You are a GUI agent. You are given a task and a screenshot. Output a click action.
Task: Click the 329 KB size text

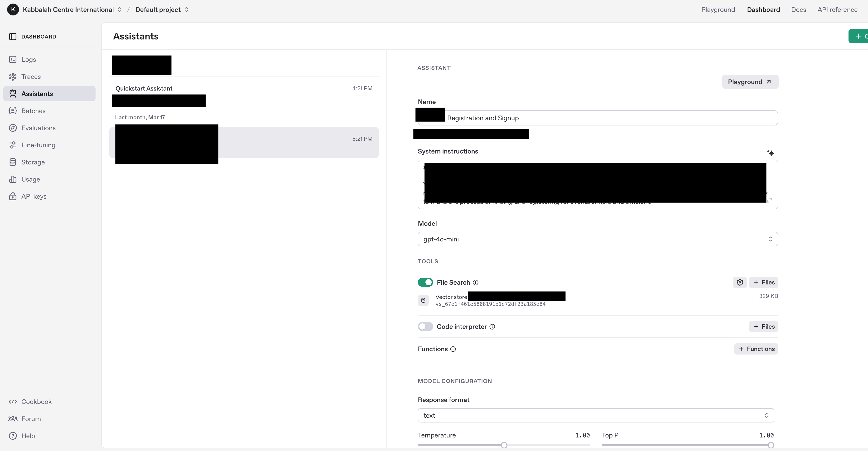(x=768, y=296)
